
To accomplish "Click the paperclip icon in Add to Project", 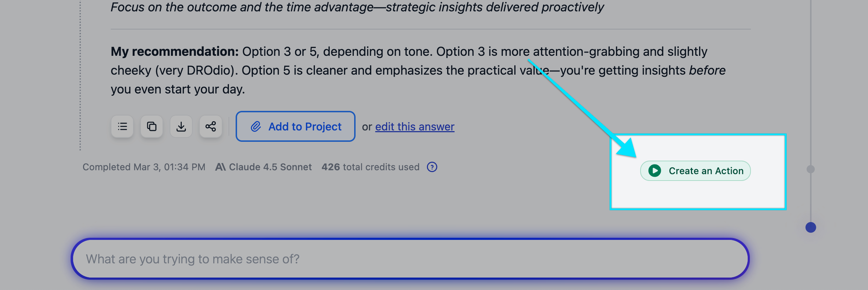I will point(256,127).
